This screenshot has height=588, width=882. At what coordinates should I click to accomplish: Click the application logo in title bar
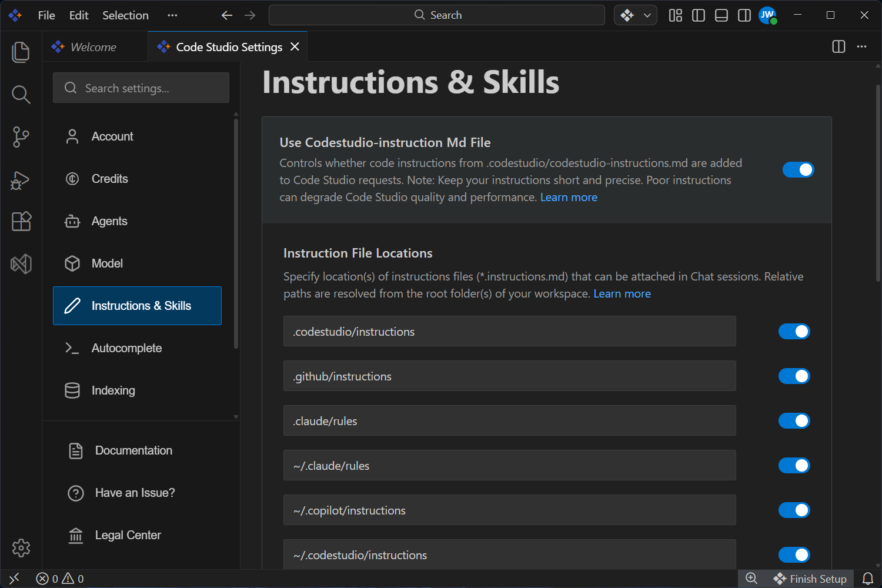15,15
